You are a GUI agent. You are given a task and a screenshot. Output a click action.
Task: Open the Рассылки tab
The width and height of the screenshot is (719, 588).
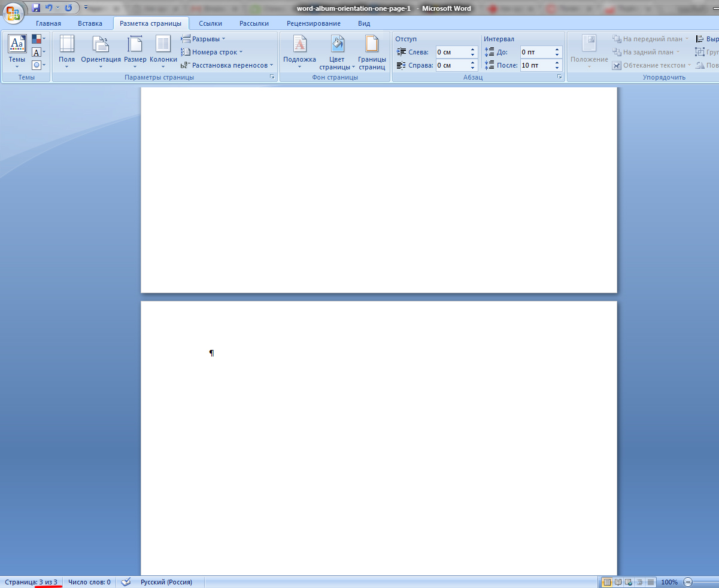click(254, 23)
